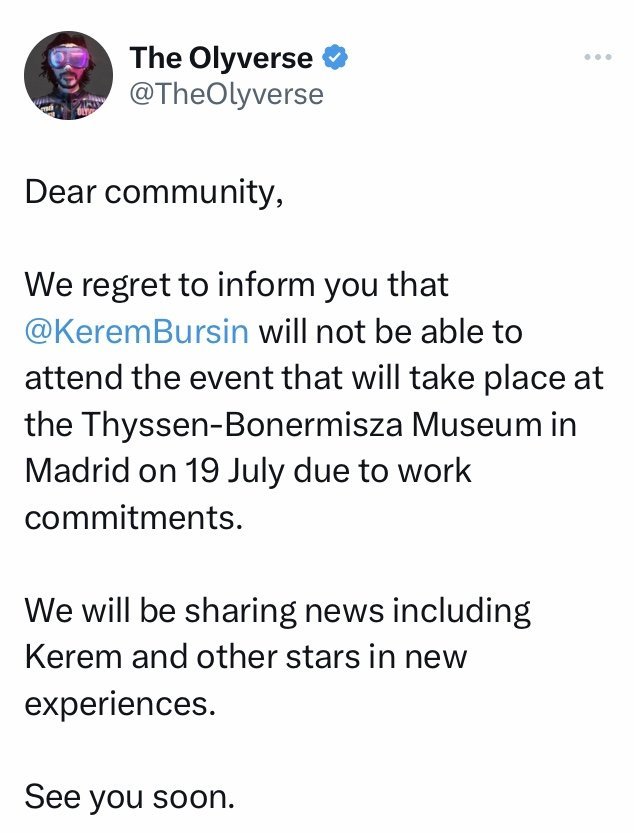
Task: Click the word "experiences."
Action: click(120, 705)
